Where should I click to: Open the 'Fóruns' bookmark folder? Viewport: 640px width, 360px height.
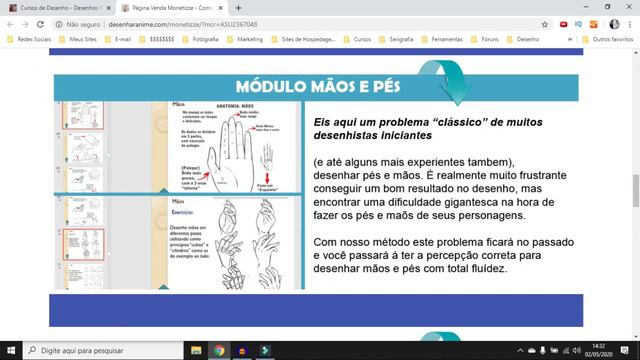click(x=485, y=39)
